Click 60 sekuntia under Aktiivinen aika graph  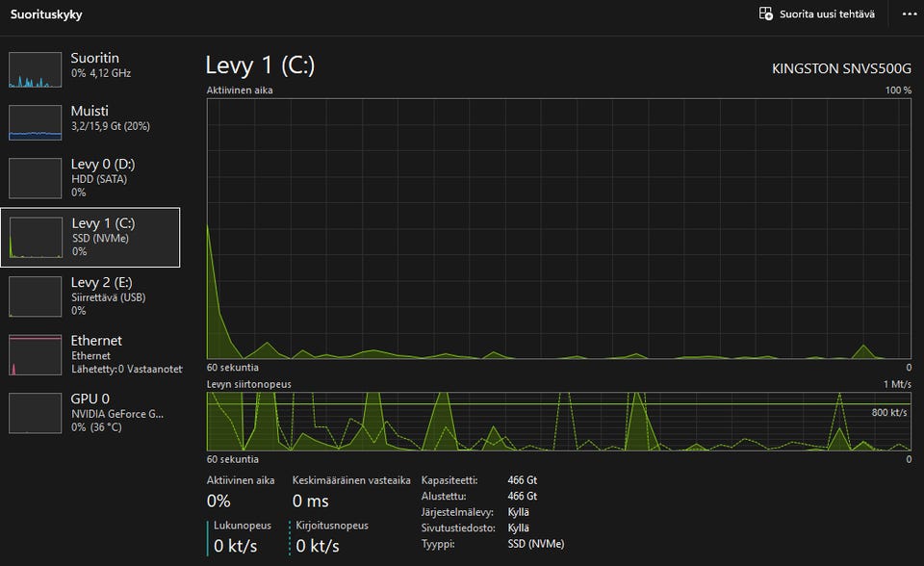click(x=232, y=368)
